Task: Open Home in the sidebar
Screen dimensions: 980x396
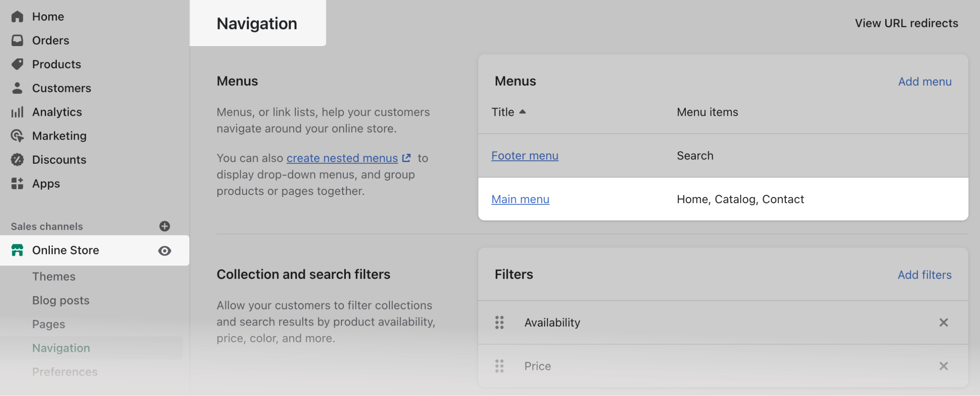Action: click(x=48, y=17)
